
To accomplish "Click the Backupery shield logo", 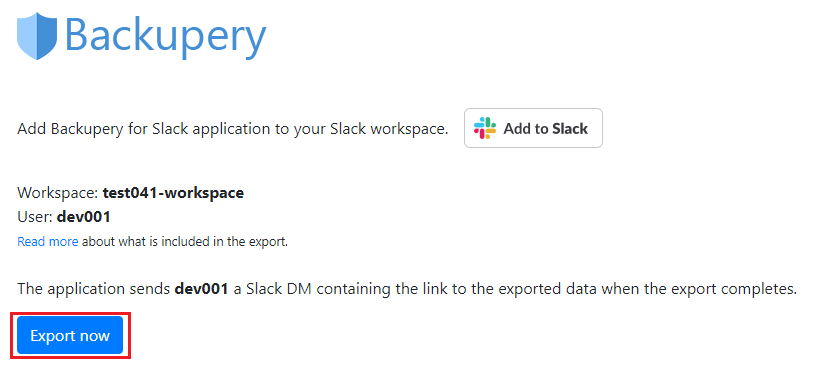I will 37,36.
